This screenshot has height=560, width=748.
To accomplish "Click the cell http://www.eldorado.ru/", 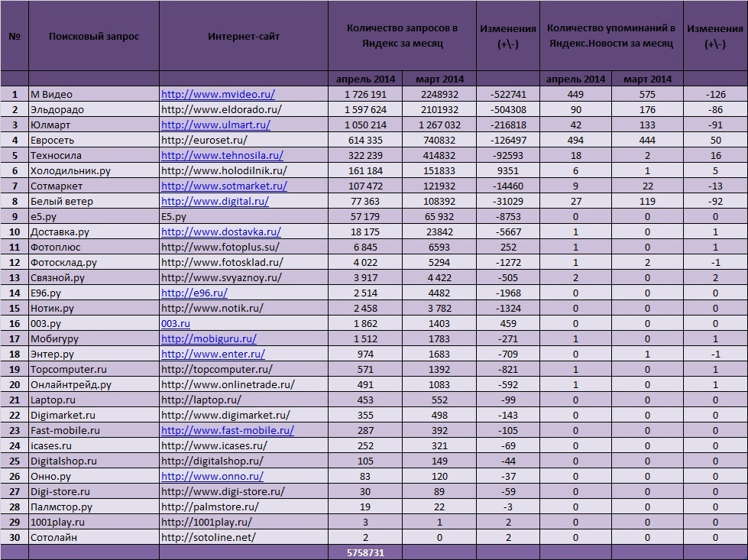I will 244,110.
